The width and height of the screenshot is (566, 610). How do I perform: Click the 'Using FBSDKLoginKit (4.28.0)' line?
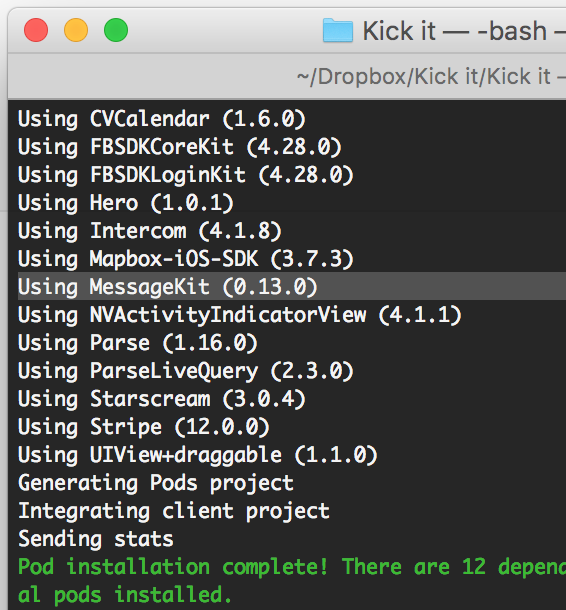pyautogui.click(x=186, y=175)
